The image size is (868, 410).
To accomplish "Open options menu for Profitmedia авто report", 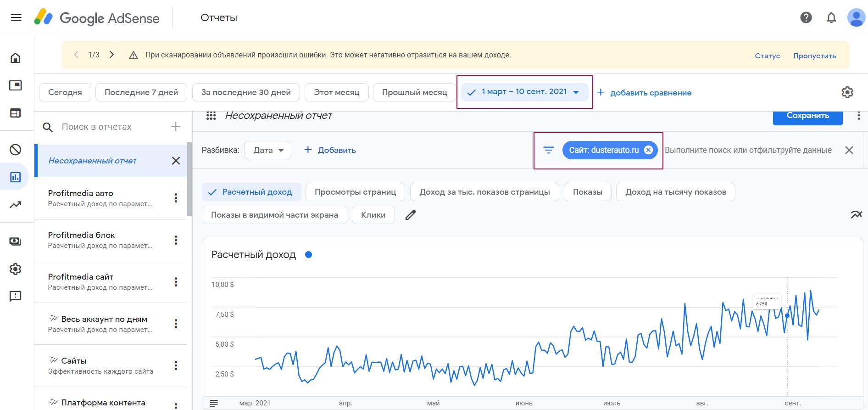I will tap(176, 198).
